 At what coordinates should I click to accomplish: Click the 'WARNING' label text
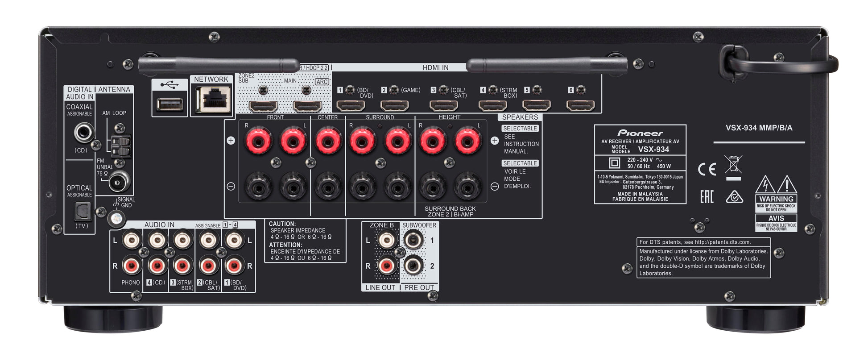pyautogui.click(x=776, y=199)
